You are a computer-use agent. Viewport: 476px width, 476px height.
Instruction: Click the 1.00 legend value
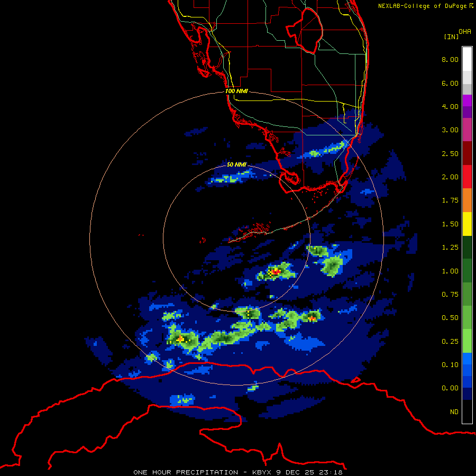coord(450,271)
